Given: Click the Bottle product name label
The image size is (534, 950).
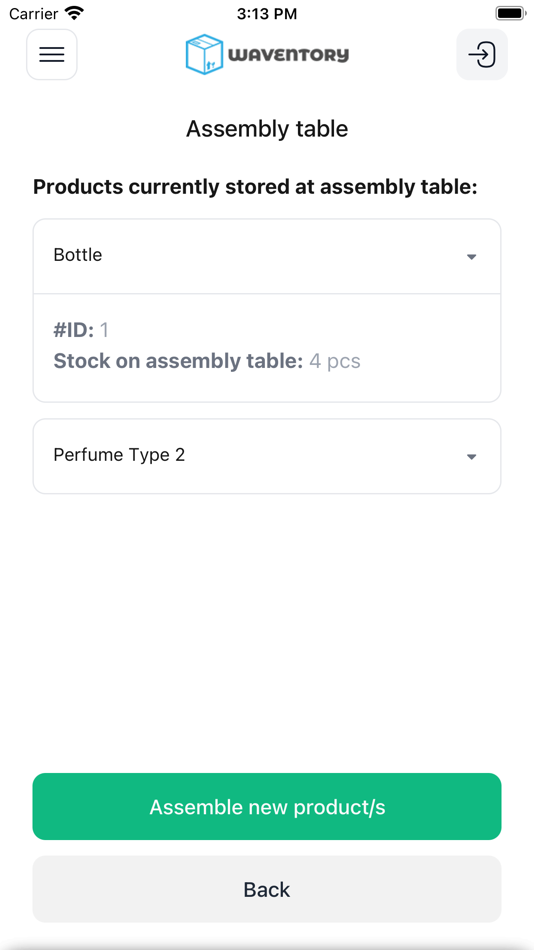Looking at the screenshot, I should click(x=78, y=255).
